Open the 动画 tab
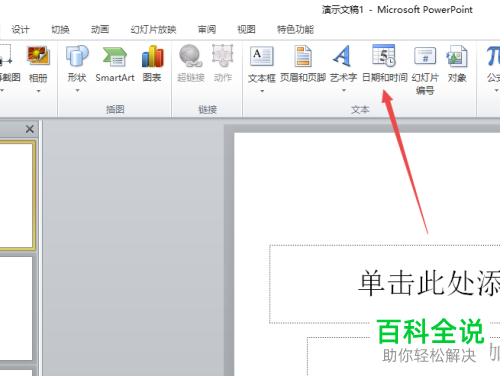 pyautogui.click(x=100, y=30)
